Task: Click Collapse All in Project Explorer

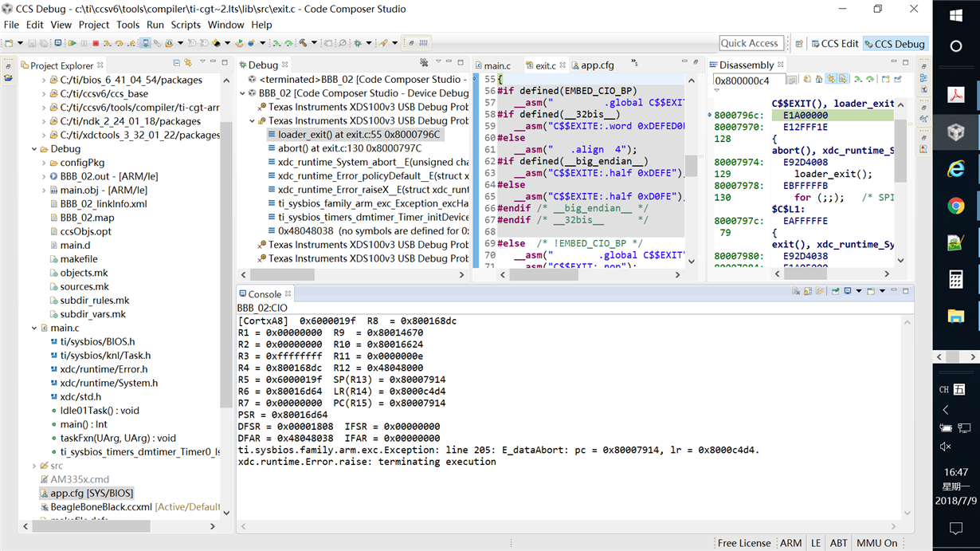Action: pos(176,63)
